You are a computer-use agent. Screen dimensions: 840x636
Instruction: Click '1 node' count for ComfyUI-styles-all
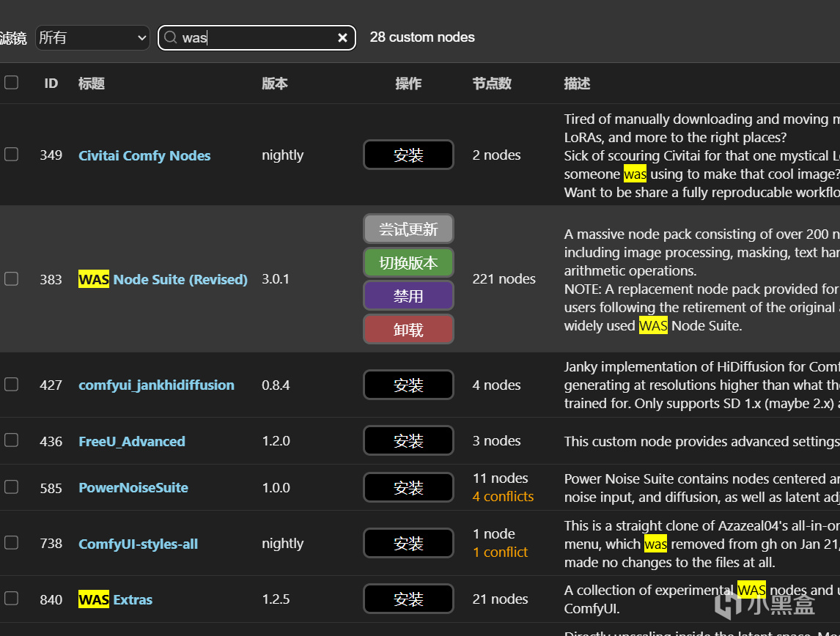coord(493,533)
